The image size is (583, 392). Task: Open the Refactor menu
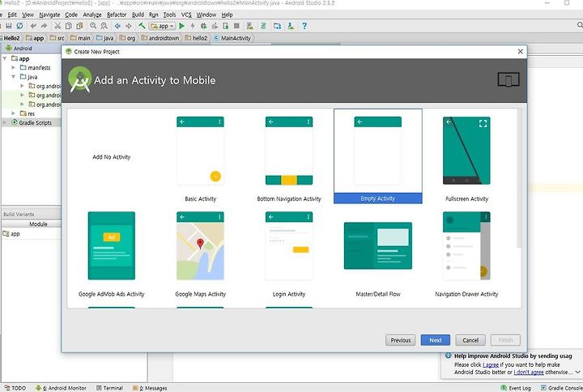point(117,15)
